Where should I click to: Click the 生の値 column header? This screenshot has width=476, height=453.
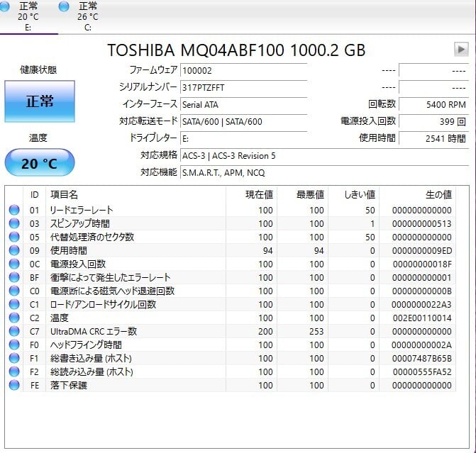click(437, 194)
